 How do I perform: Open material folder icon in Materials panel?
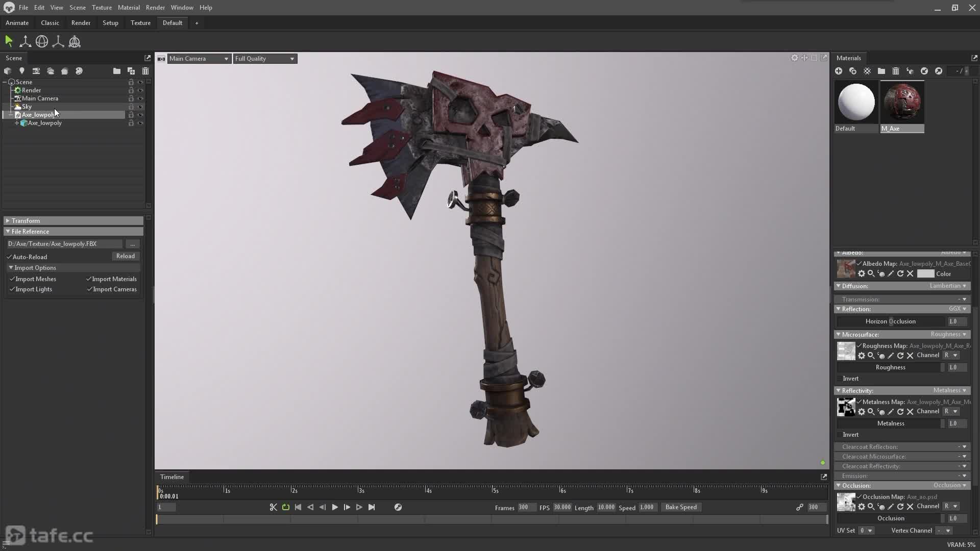coord(881,71)
